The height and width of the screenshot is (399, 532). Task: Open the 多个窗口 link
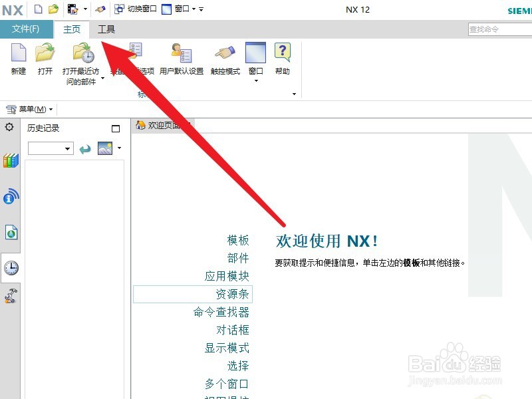click(227, 384)
